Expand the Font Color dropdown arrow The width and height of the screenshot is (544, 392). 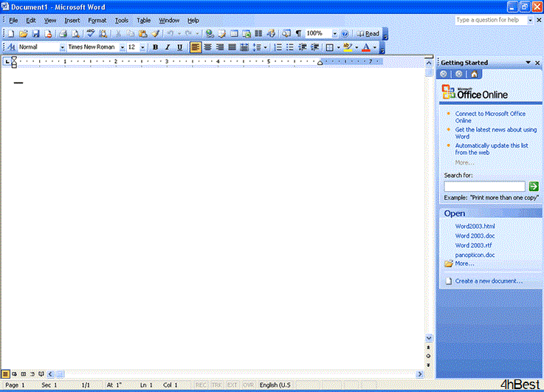pyautogui.click(x=375, y=47)
